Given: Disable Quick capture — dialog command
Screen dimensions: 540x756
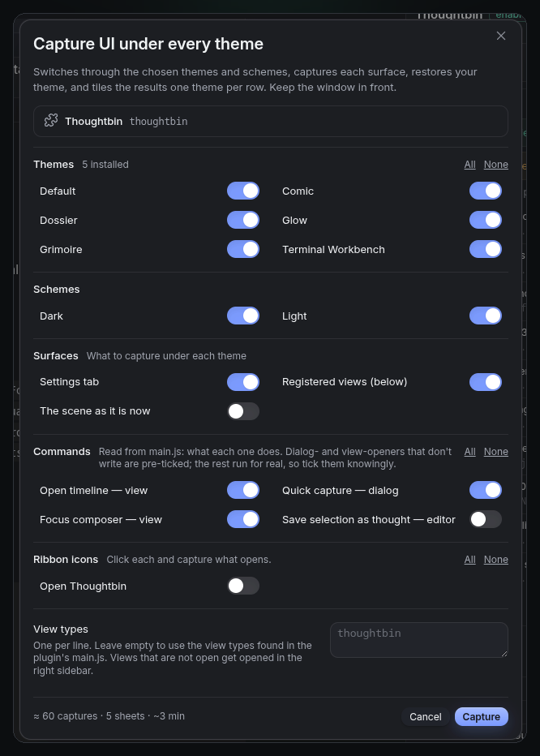Looking at the screenshot, I should tap(486, 490).
